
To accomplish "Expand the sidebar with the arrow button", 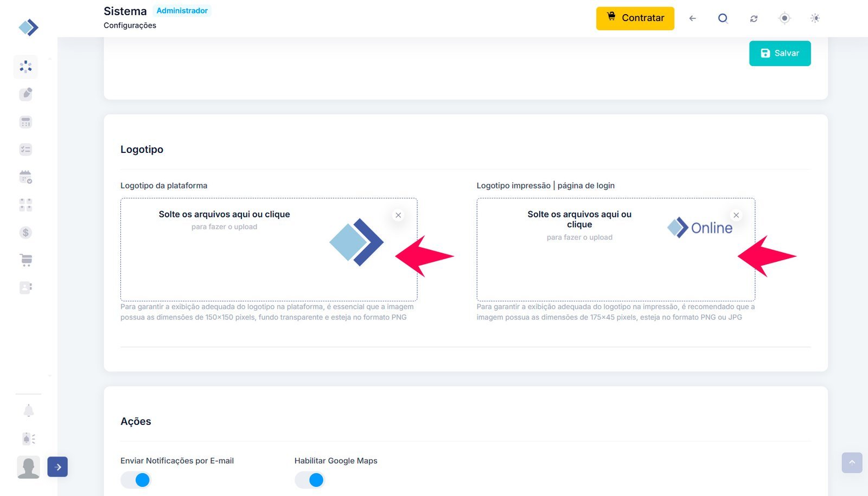I will (58, 467).
